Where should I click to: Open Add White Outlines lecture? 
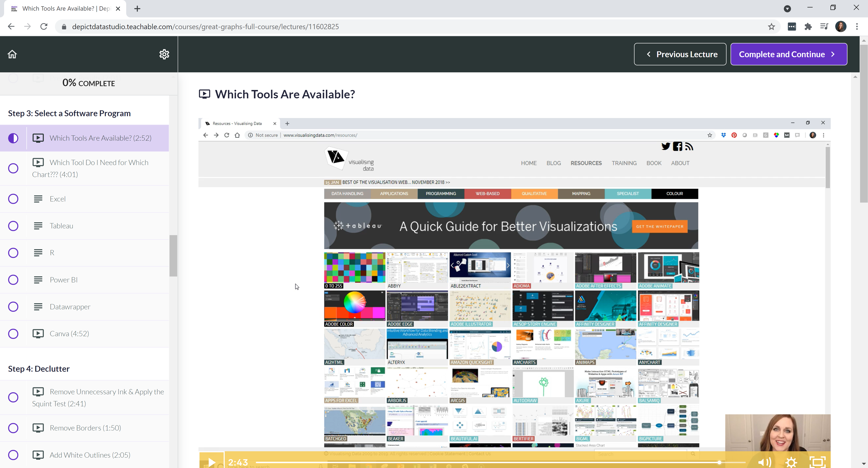(x=90, y=455)
